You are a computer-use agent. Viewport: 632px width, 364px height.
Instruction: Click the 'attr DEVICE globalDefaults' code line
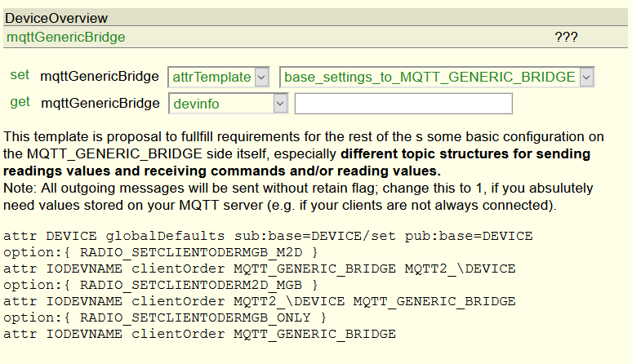coord(268,236)
